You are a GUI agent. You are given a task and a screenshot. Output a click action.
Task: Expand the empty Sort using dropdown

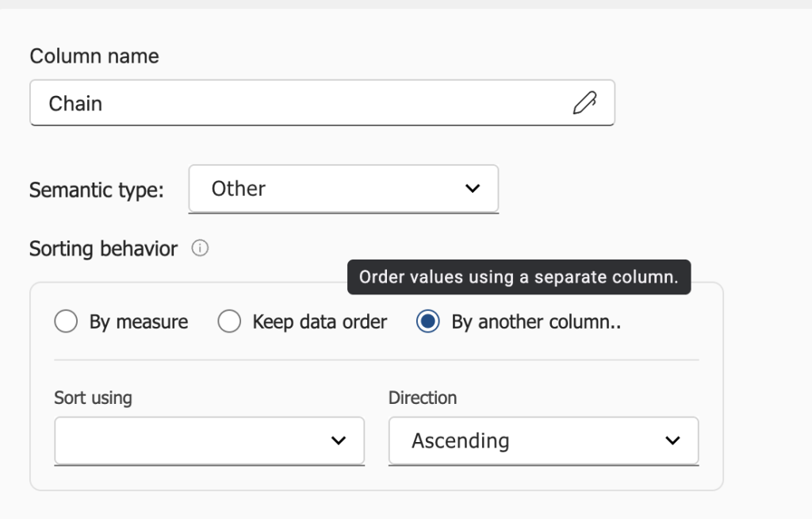coord(209,440)
